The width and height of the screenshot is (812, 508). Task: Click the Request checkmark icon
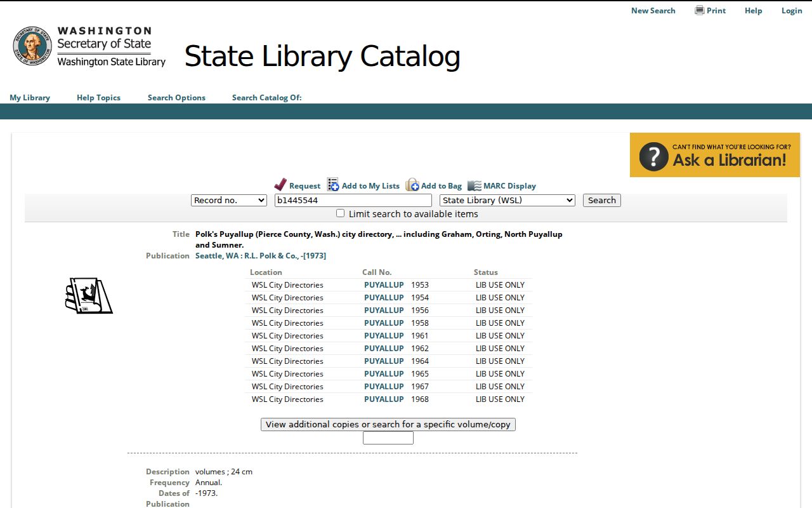[x=280, y=185]
